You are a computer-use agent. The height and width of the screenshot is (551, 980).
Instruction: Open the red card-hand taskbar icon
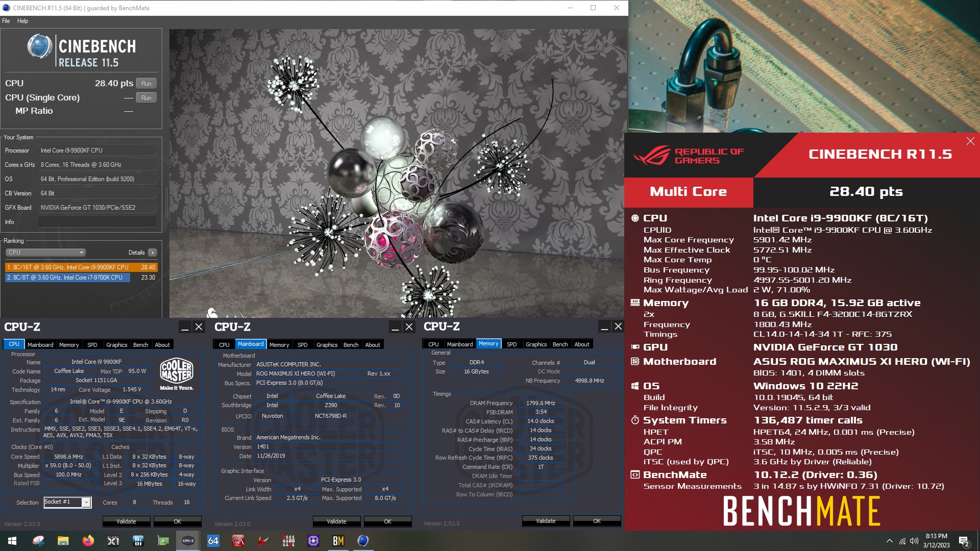(x=238, y=541)
